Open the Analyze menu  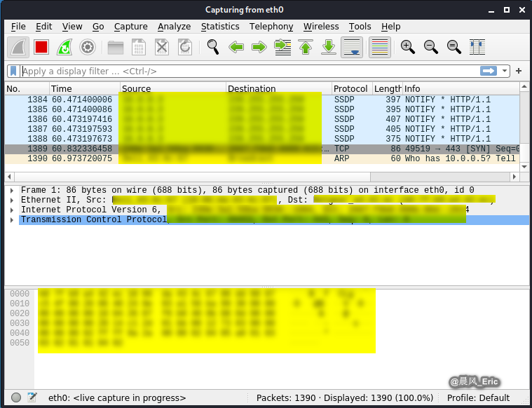point(174,27)
